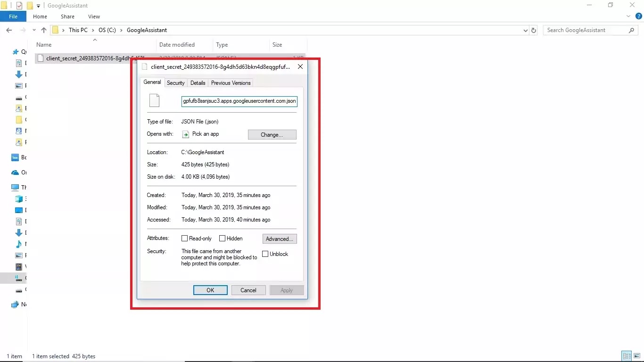
Task: Click This PC in the address path
Action: click(x=78, y=30)
